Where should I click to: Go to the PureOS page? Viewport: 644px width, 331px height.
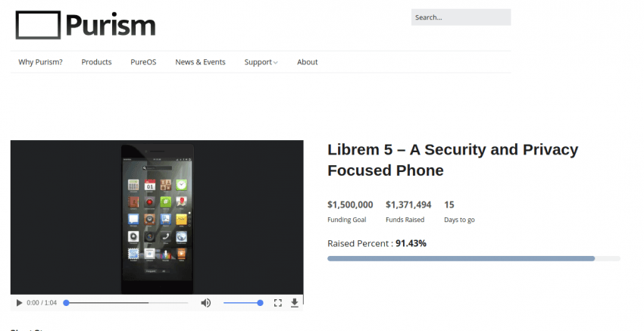point(143,62)
